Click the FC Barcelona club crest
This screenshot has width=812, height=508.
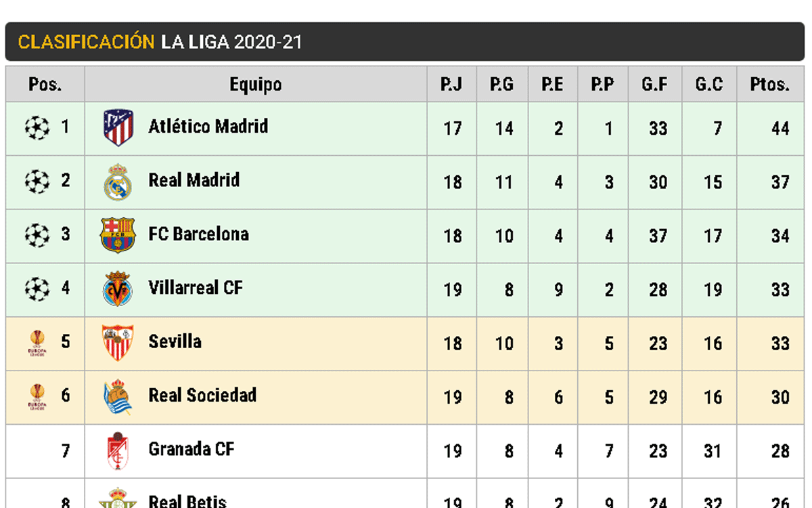(118, 235)
